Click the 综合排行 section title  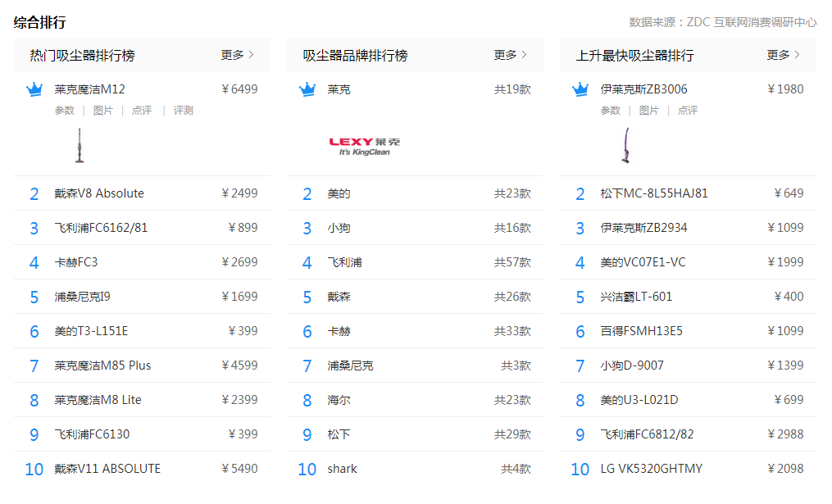(40, 22)
